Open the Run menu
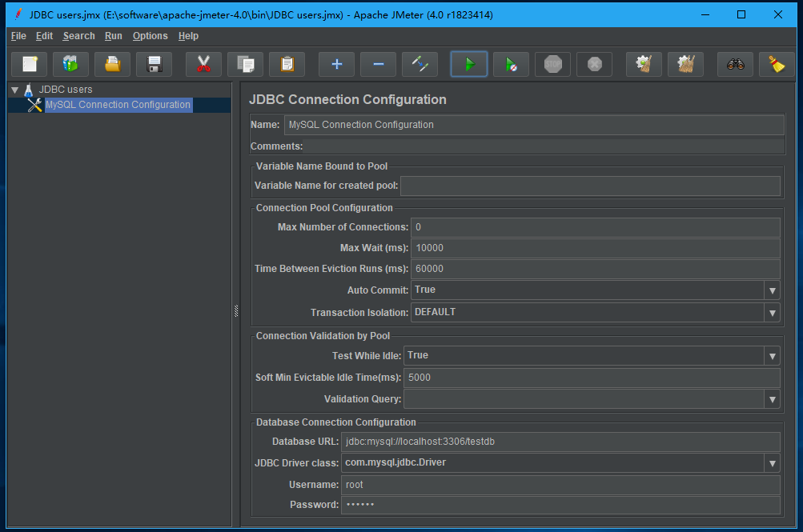 (x=113, y=36)
